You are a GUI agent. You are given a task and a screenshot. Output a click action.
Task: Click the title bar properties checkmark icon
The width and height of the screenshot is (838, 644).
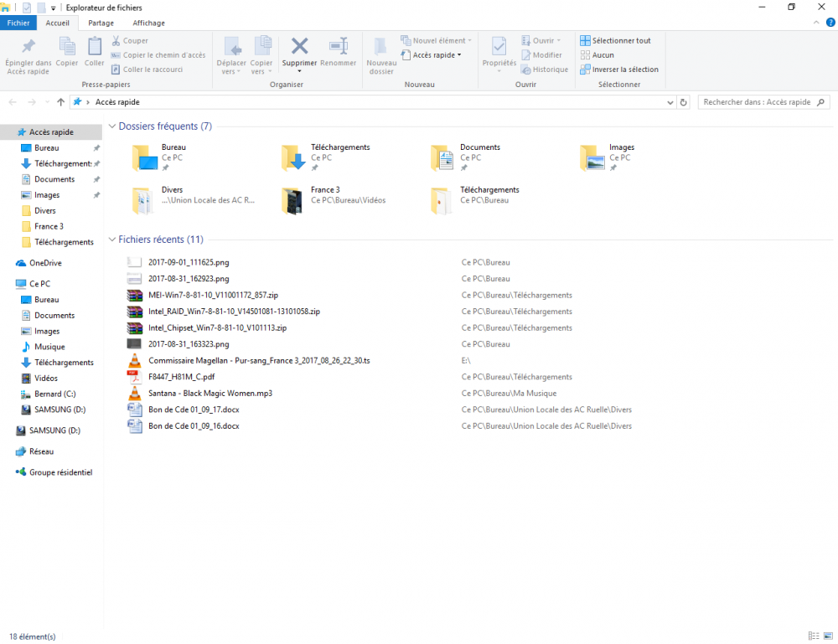point(27,8)
